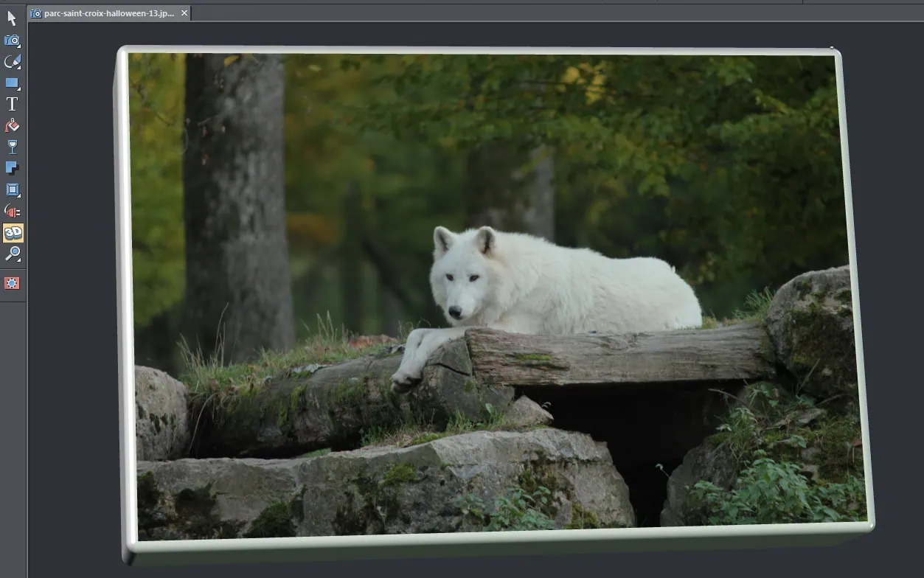Click the empty dark workspace right of the photo

[896, 295]
